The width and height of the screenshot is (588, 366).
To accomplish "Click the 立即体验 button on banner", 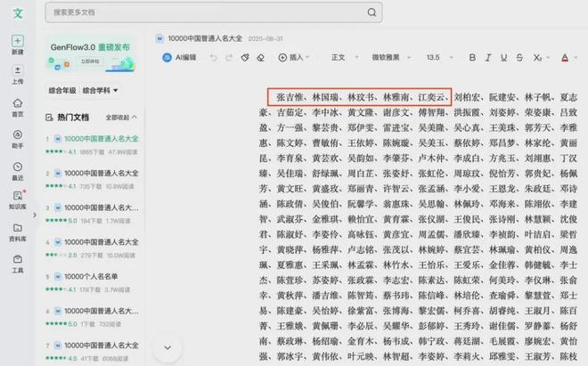I will pyautogui.click(x=90, y=61).
